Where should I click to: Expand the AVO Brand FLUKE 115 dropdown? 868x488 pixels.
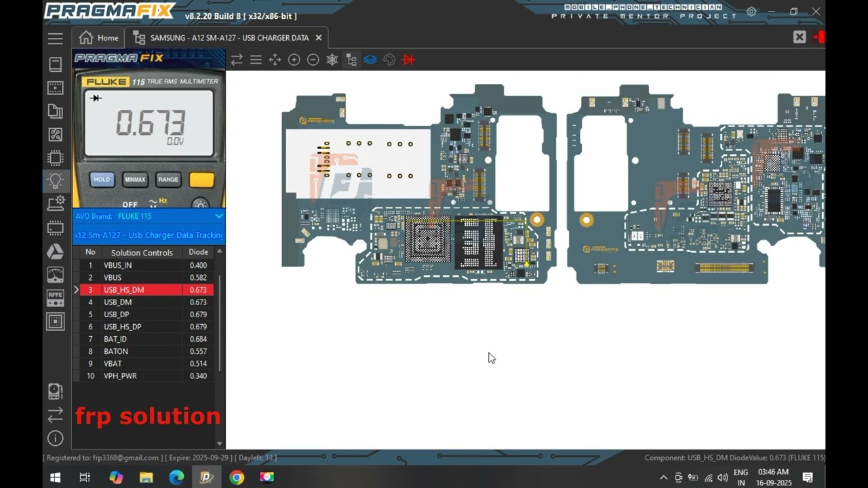218,216
